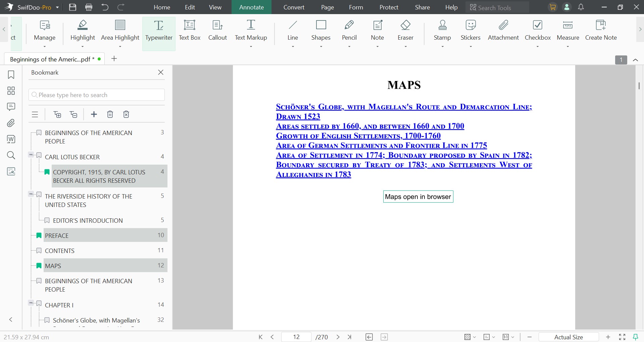Image resolution: width=644 pixels, height=342 pixels.
Task: Open the Shapes dropdown arrow
Action: pyautogui.click(x=321, y=46)
